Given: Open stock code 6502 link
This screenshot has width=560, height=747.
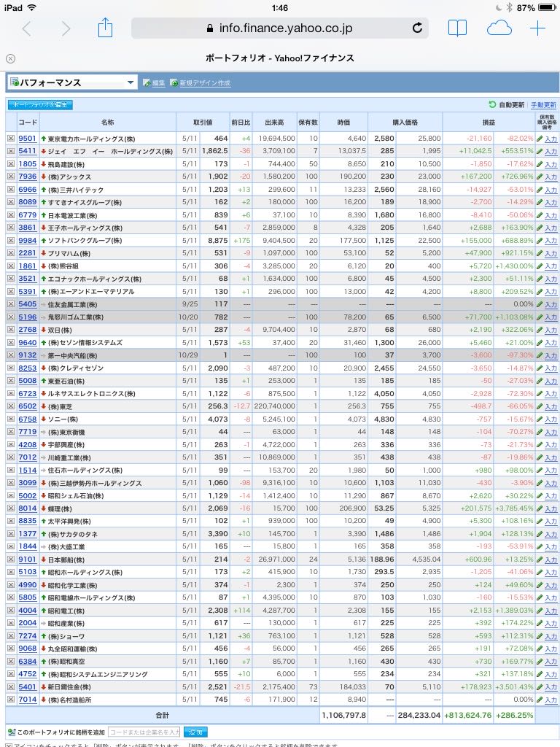Looking at the screenshot, I should [x=27, y=406].
